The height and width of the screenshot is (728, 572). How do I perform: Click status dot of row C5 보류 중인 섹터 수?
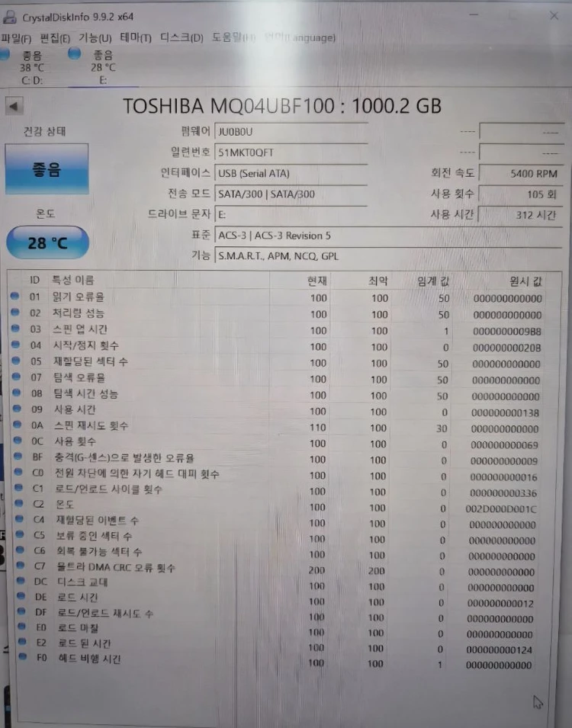[x=20, y=534]
